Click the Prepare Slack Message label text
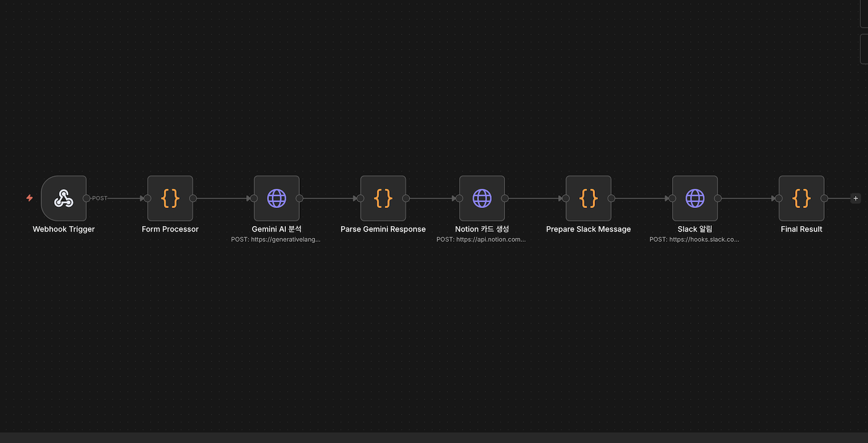 pyautogui.click(x=588, y=229)
